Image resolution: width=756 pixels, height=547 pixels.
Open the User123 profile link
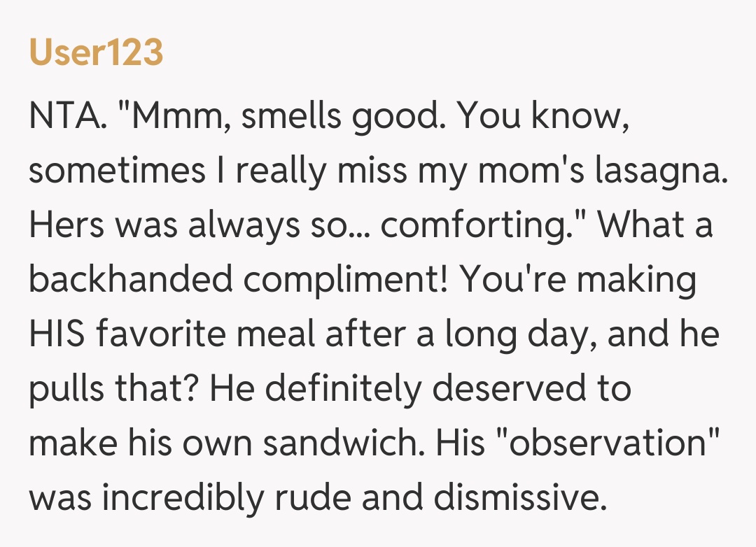pos(96,53)
